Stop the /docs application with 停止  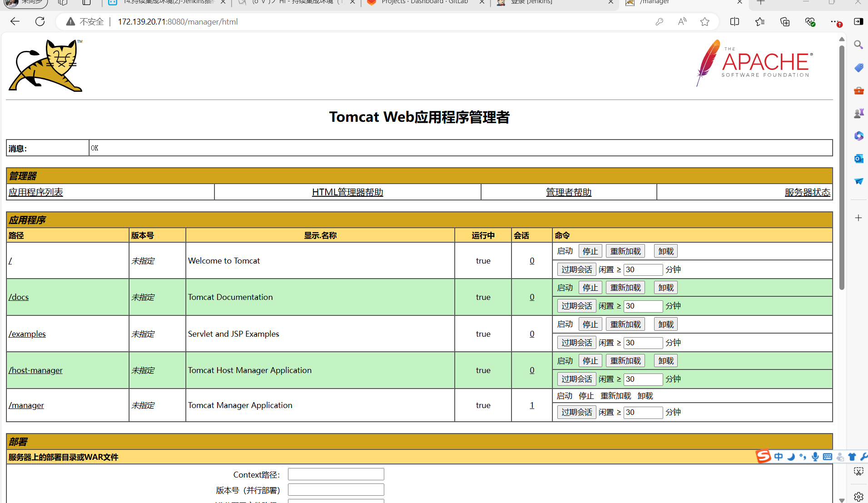(590, 288)
